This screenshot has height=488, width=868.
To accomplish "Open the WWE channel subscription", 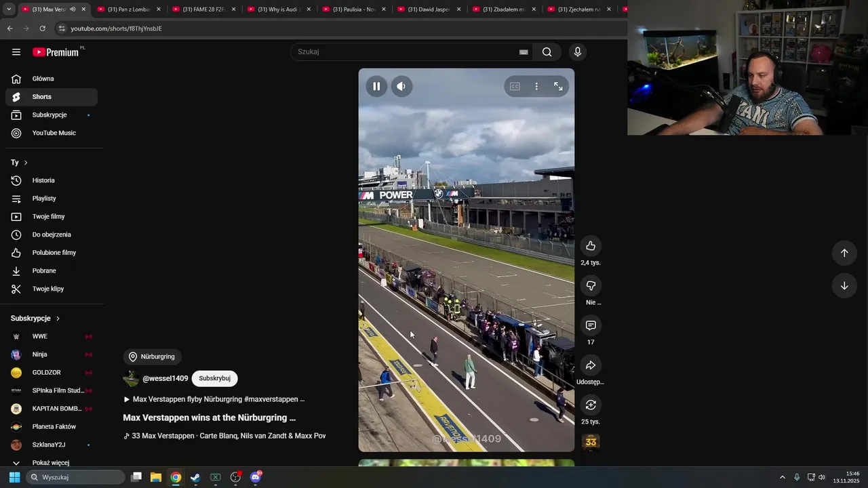I will (52, 336).
